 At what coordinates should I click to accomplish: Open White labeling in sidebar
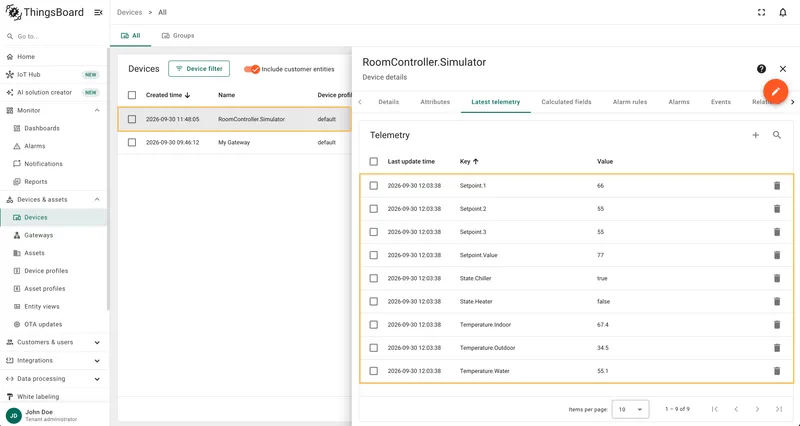pos(38,397)
